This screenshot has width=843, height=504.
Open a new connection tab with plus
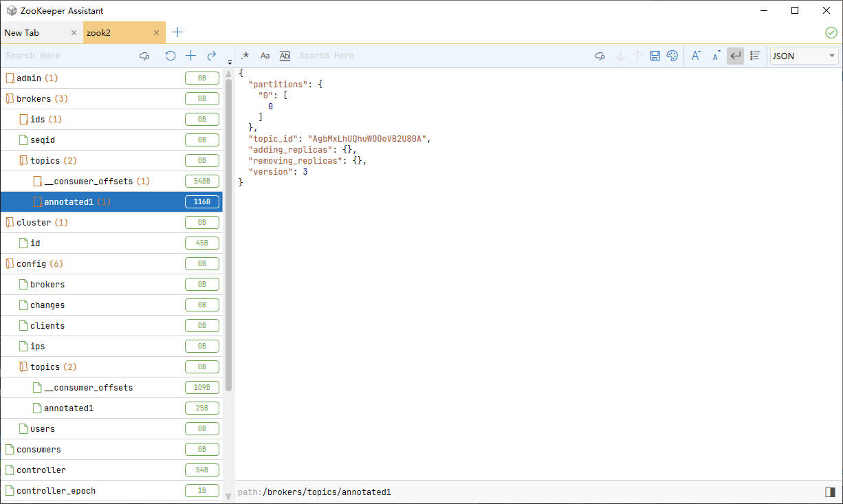coord(177,32)
